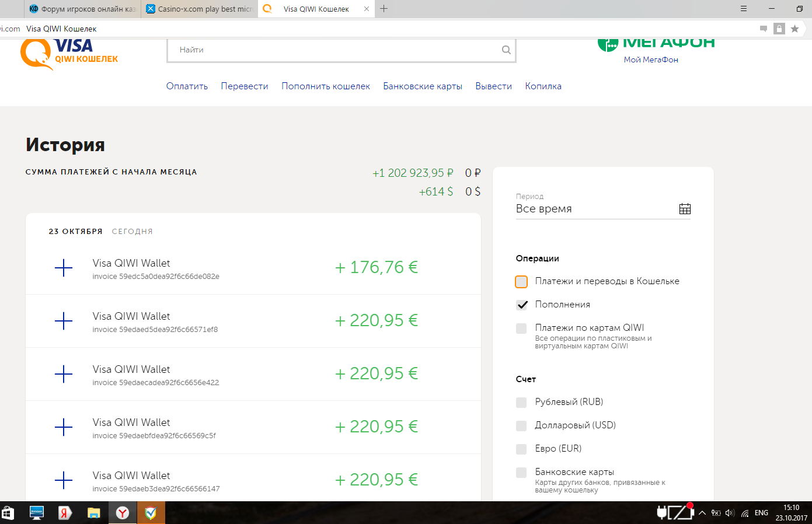812x524 pixels.
Task: Click the Visa QIWI Кошелек logo
Action: (x=69, y=54)
